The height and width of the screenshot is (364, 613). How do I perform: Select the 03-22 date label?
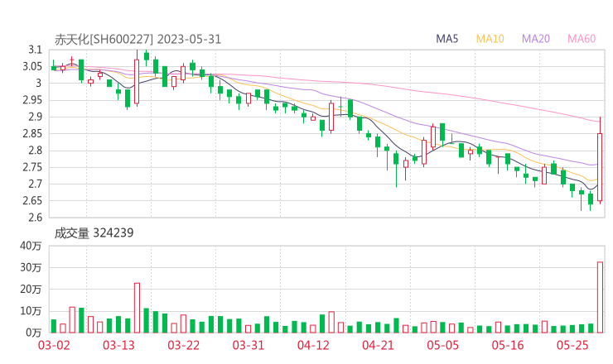[x=183, y=345]
